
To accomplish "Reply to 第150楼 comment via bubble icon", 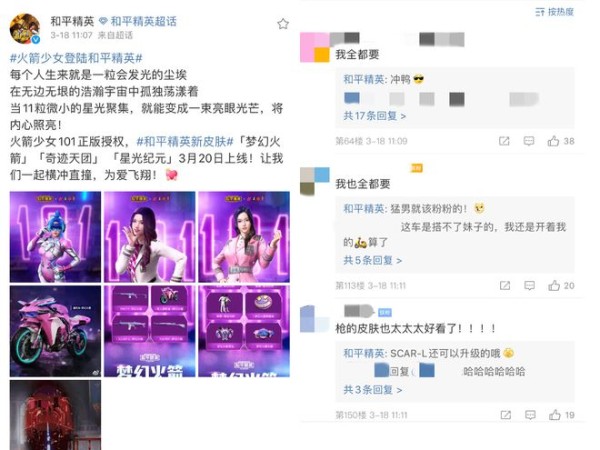I will point(530,415).
